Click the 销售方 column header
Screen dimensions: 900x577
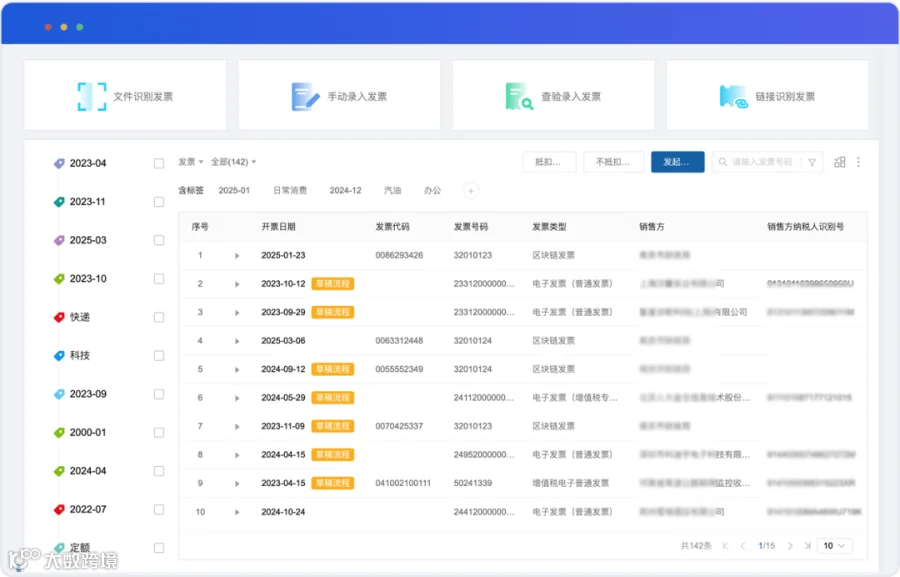pos(651,227)
